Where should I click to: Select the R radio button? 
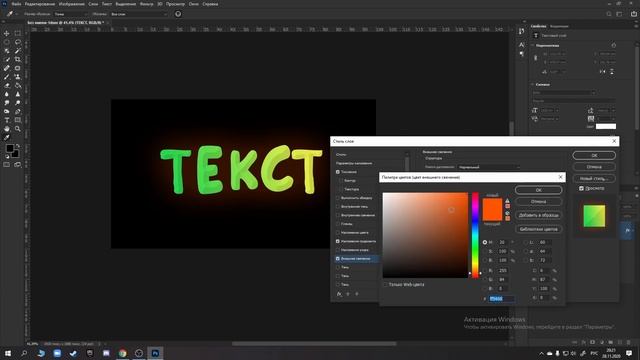point(484,271)
